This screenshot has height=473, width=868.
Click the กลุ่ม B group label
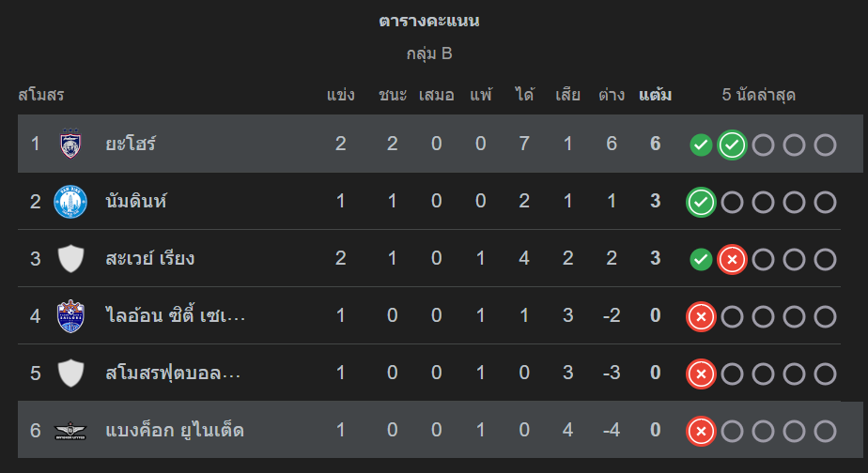pyautogui.click(x=429, y=53)
